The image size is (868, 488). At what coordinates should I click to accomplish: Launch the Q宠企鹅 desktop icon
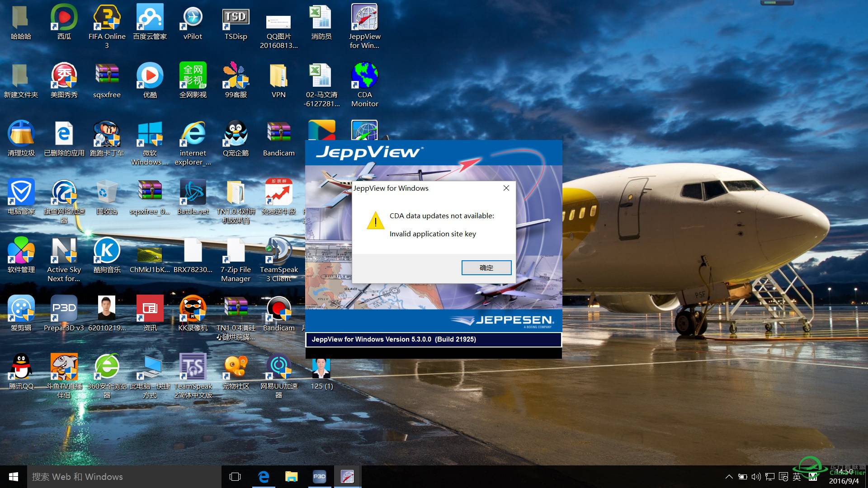(x=236, y=138)
